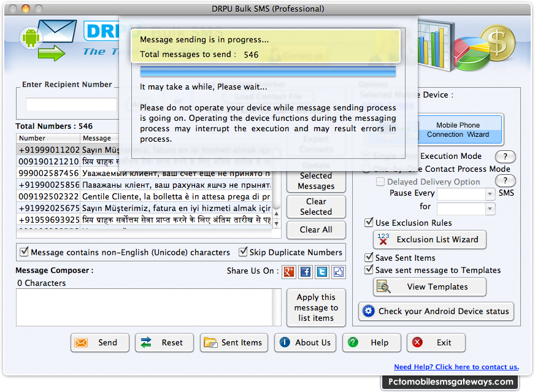This screenshot has width=535, height=392.
Task: Click the envelope icon on Send button
Action: pos(81,342)
